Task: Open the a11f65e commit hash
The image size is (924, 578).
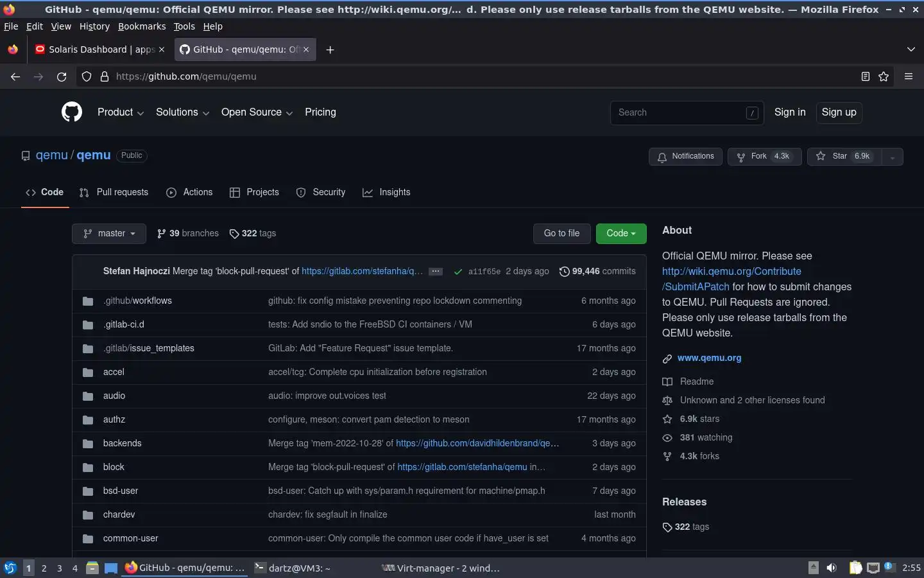Action: (x=484, y=272)
